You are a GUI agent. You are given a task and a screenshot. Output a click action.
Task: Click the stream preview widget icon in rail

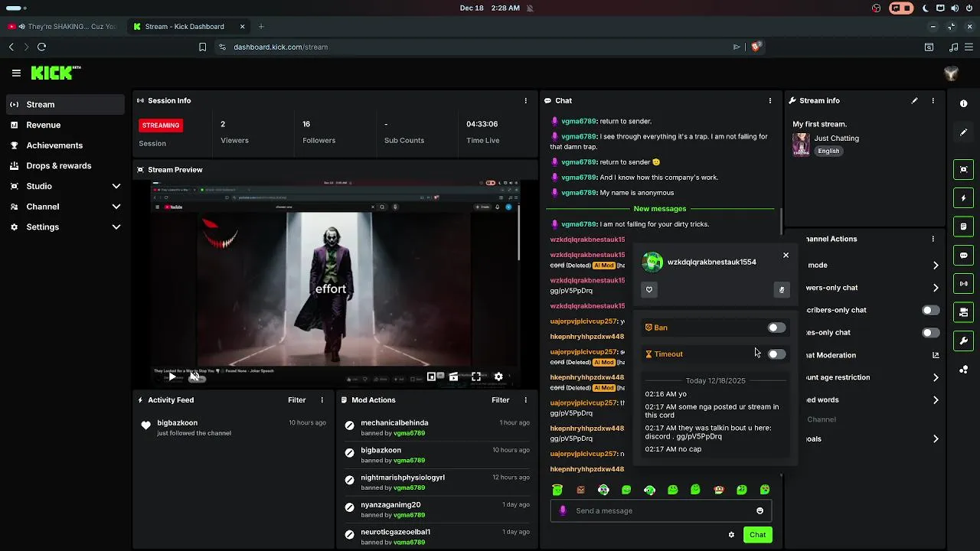point(963,170)
